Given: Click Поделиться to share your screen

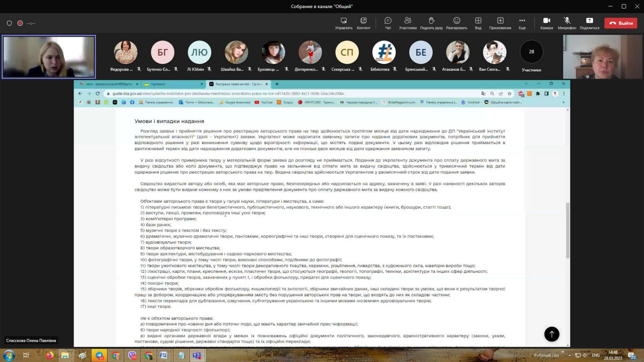Looking at the screenshot, I should pyautogui.click(x=590, y=23).
